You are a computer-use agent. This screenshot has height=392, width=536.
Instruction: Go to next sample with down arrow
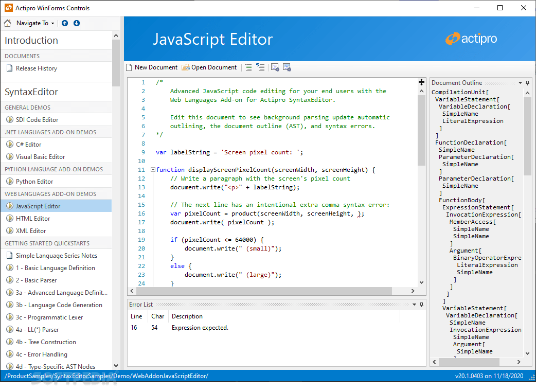pos(77,23)
